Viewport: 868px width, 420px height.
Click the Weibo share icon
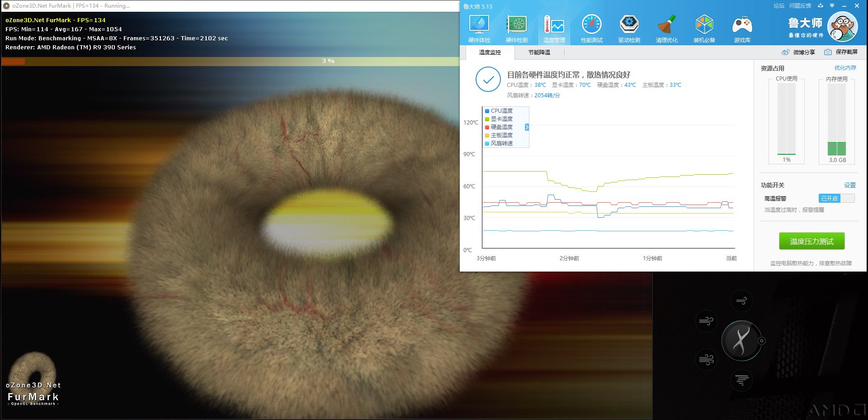(786, 52)
